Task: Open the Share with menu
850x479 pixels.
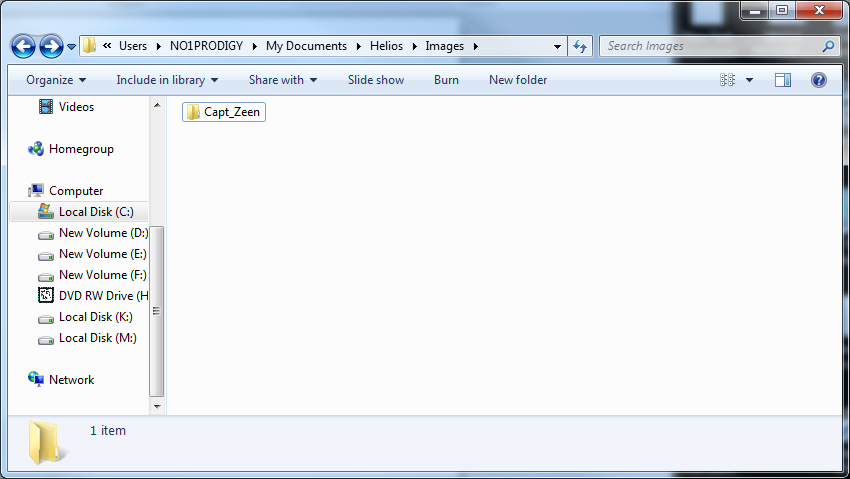Action: pos(282,80)
